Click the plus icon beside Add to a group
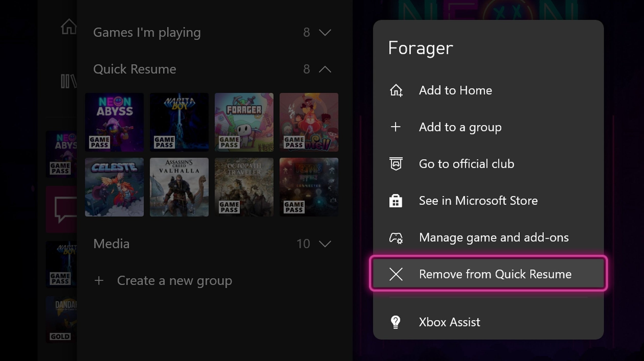The image size is (644, 361). [396, 127]
